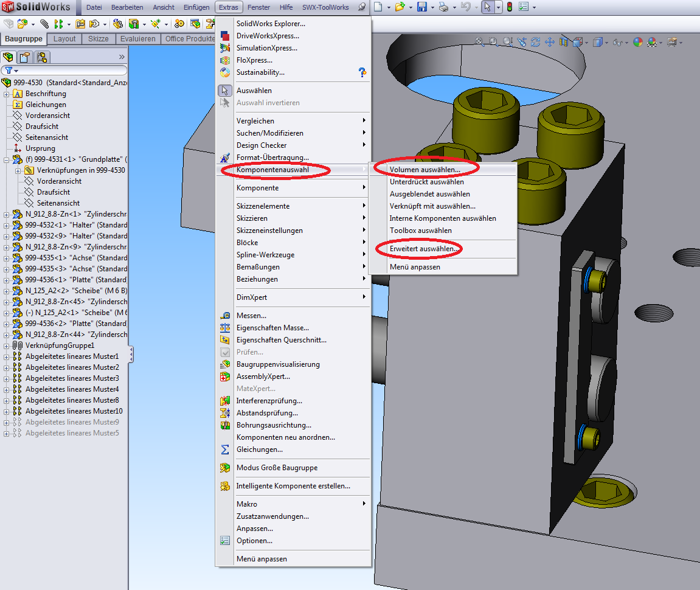Click the New Motion Study gears icon
This screenshot has width=700, height=590.
179,24
